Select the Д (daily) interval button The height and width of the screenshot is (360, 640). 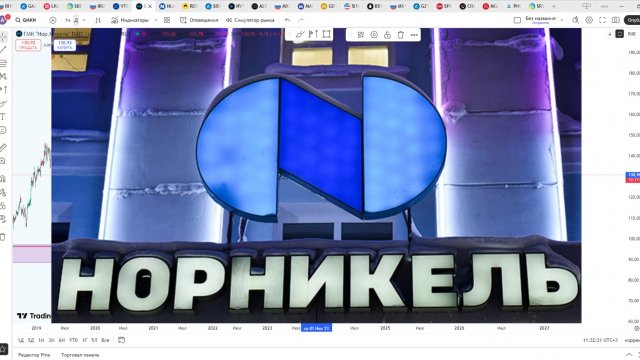(x=76, y=20)
